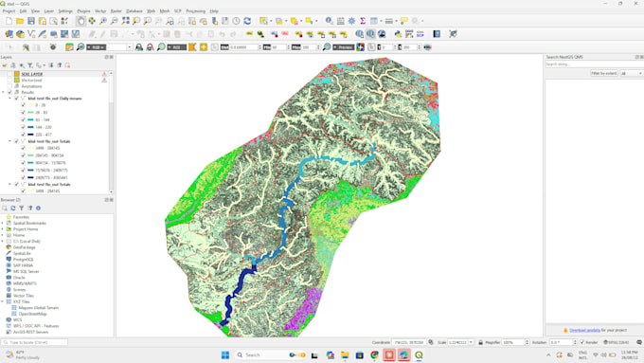Expand the Spatial Bookmarks node
The width and height of the screenshot is (644, 363).
(x=3, y=223)
